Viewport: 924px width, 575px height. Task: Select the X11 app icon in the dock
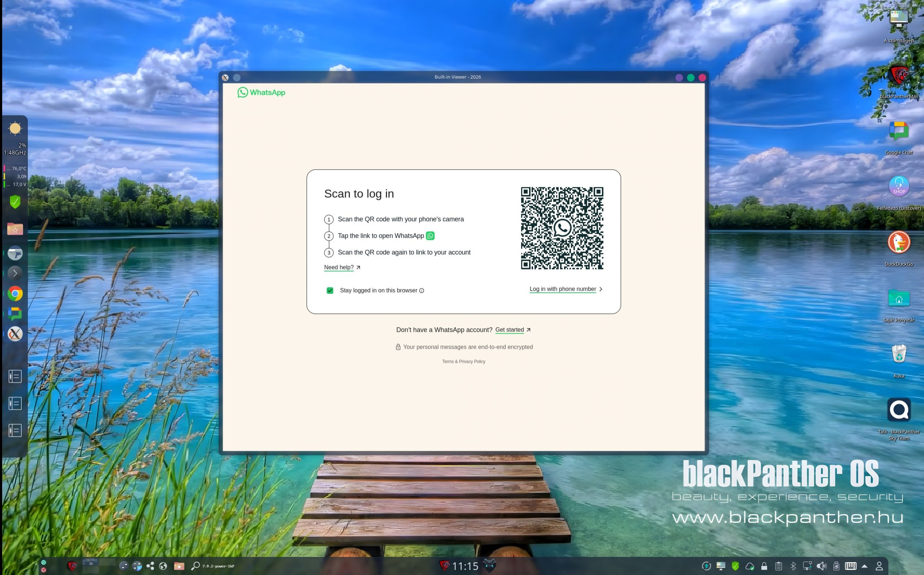coord(15,334)
